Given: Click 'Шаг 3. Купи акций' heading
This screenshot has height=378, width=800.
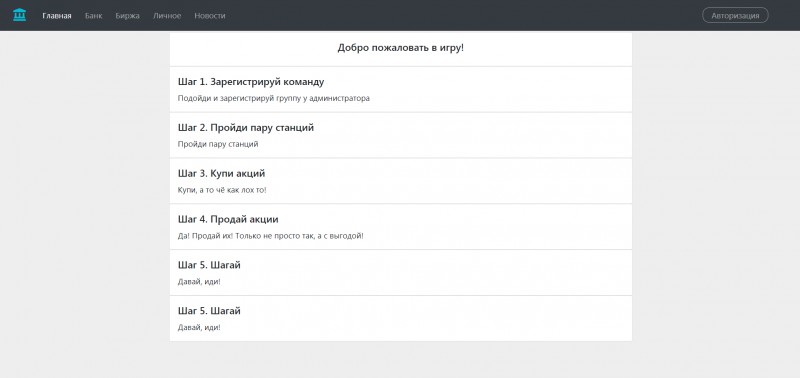Looking at the screenshot, I should pyautogui.click(x=221, y=173).
